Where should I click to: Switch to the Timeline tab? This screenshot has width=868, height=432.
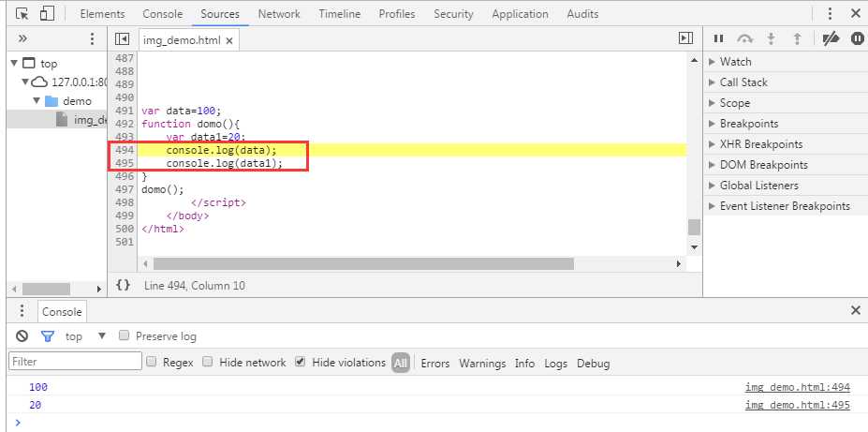point(339,14)
